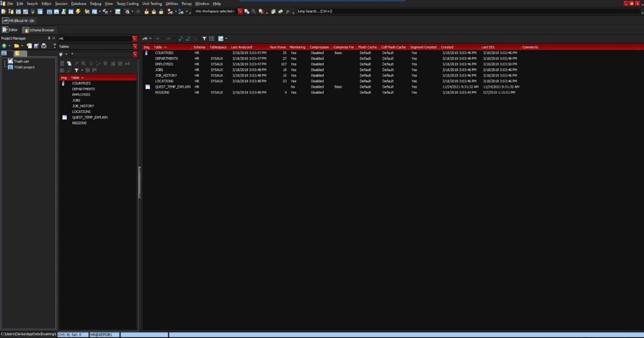The height and width of the screenshot is (338, 644).
Task: Select QUEST_TEMP_EXPLAIN in the left table list
Action: click(90, 117)
